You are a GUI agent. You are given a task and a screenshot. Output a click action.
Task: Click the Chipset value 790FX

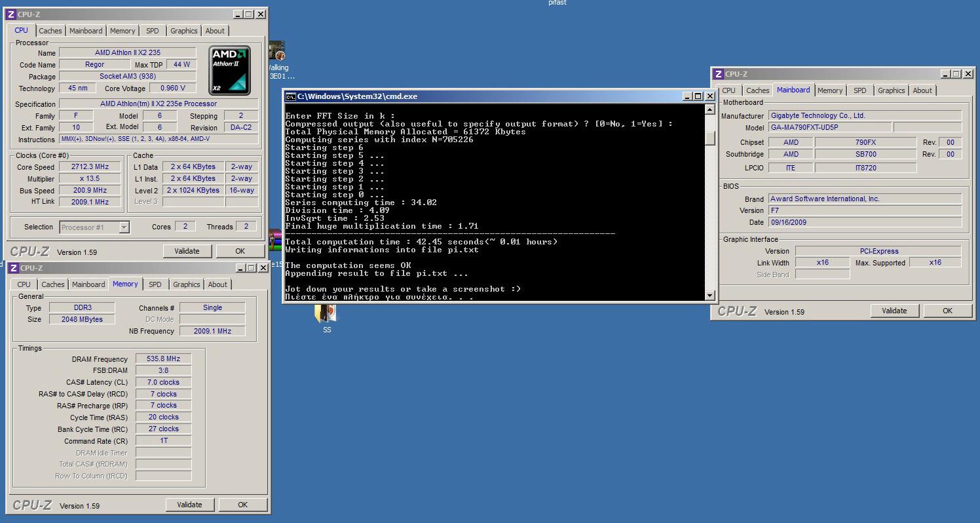[x=865, y=142]
